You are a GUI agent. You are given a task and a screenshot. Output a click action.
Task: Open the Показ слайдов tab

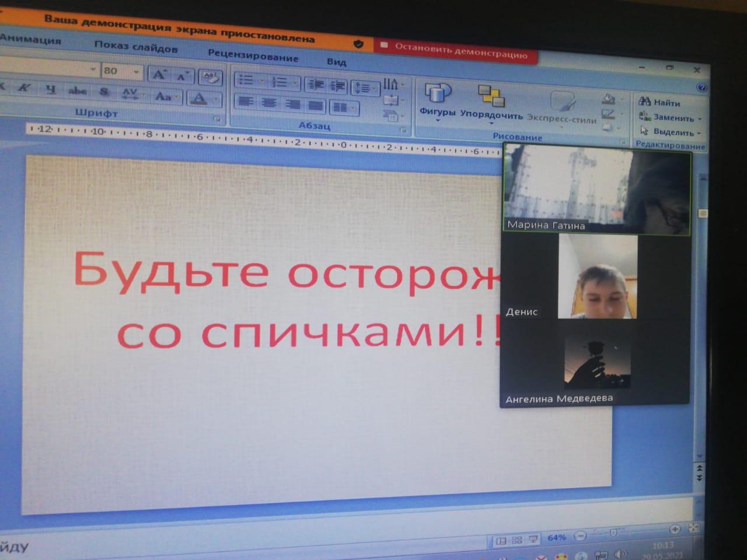135,47
